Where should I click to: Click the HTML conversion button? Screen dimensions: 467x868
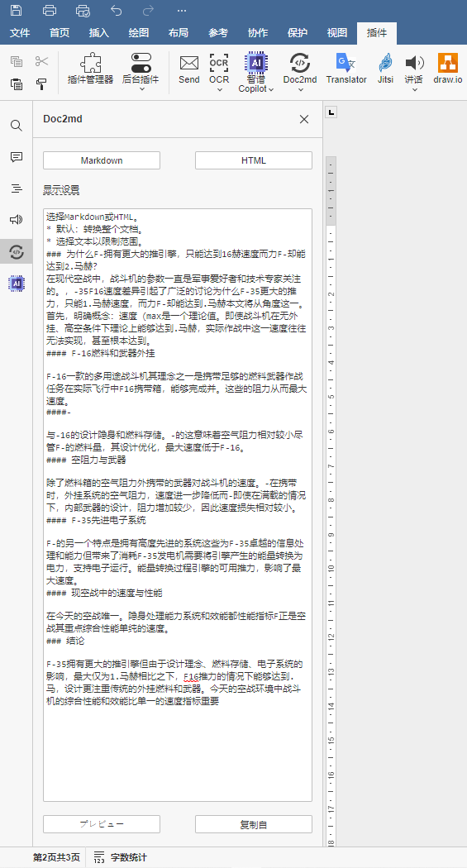point(254,160)
